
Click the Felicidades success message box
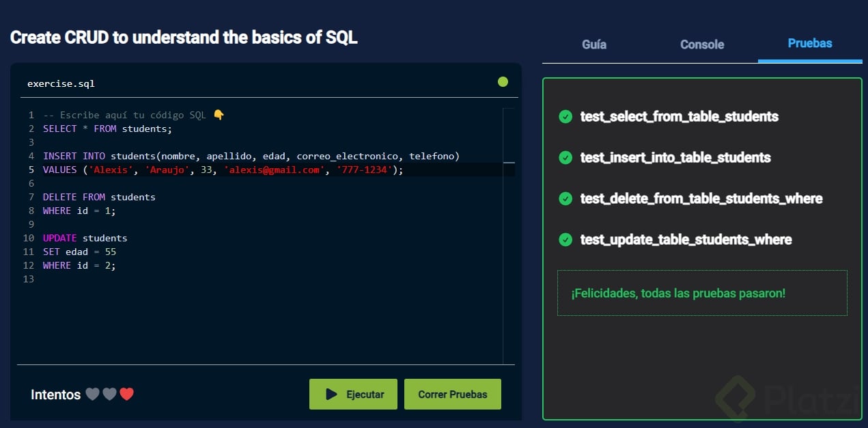coord(702,293)
